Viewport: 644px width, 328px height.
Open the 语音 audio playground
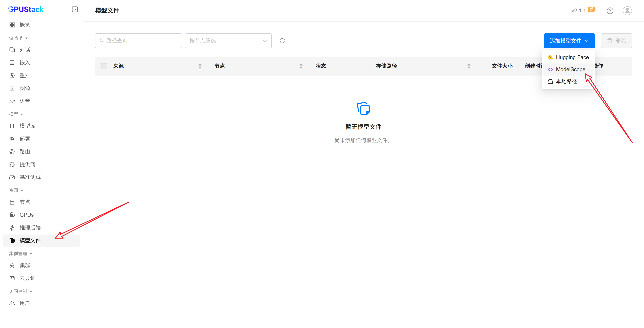pyautogui.click(x=41, y=101)
